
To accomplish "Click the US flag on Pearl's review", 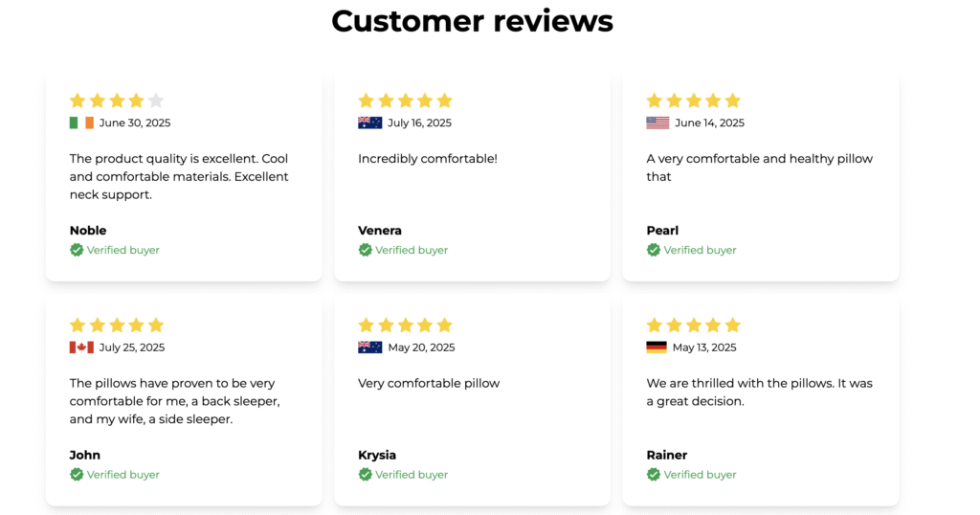I will pos(657,123).
